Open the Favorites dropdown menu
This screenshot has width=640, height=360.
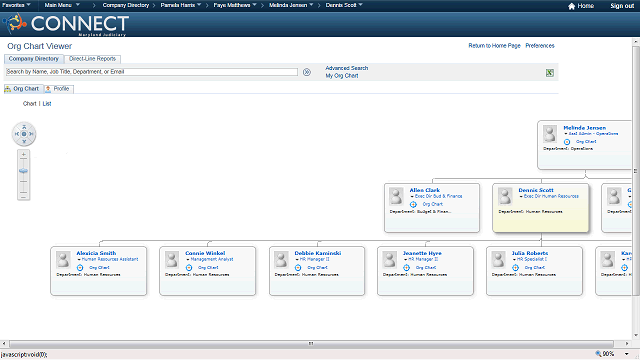tap(16, 5)
